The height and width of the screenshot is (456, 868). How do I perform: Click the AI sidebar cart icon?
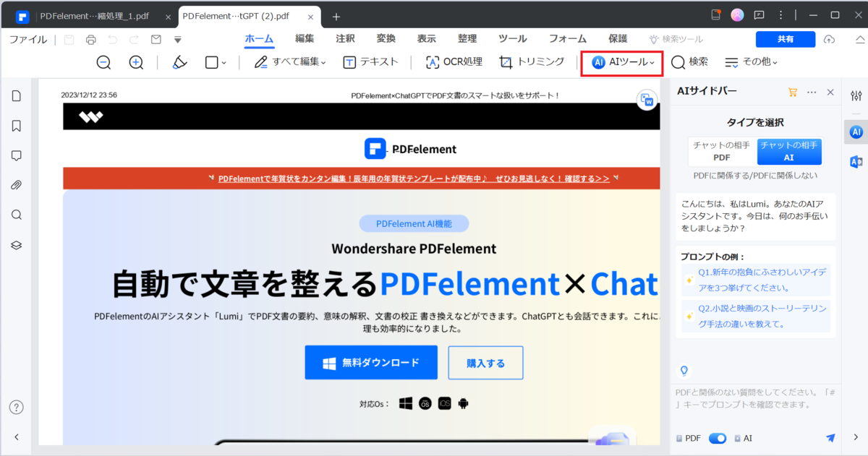(792, 92)
